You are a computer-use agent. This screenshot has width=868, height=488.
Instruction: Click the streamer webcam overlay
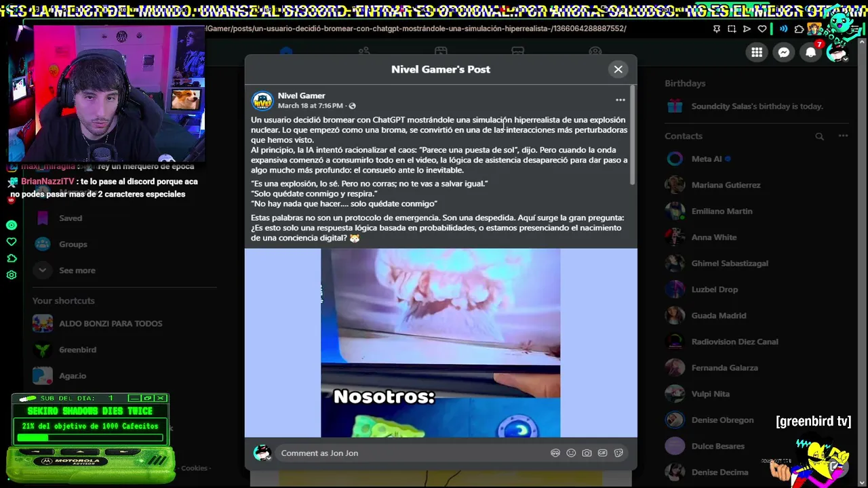106,94
